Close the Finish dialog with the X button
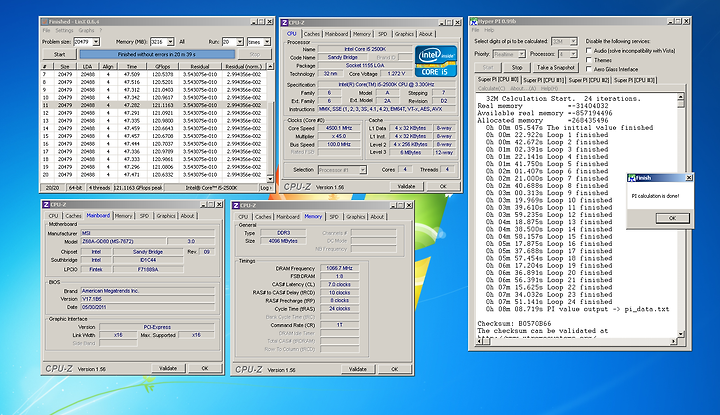720x415 pixels. [689, 178]
